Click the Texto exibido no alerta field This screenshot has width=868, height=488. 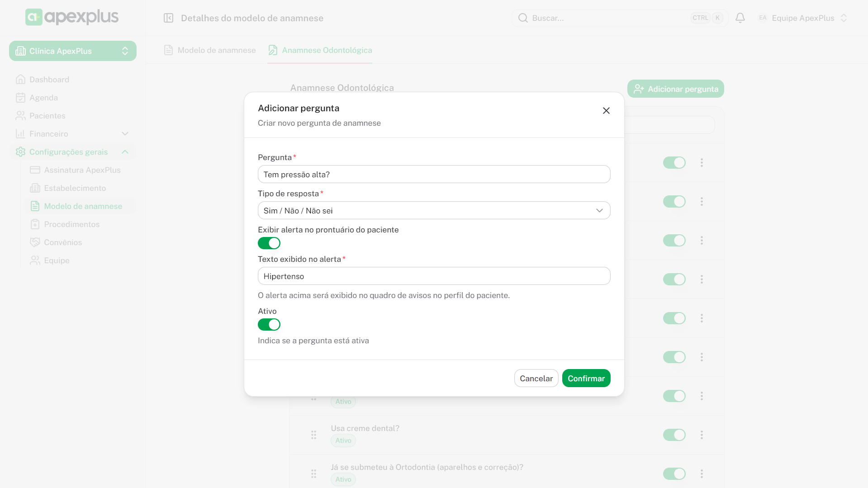434,276
